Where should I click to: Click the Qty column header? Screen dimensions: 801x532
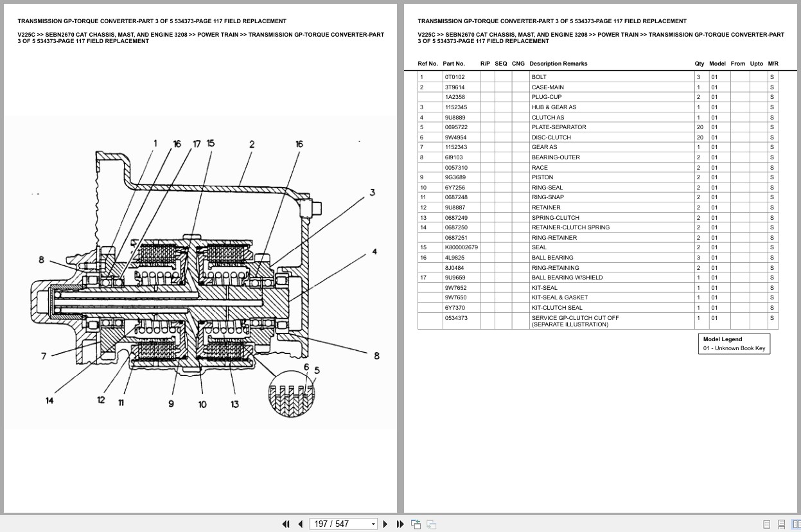coord(700,64)
